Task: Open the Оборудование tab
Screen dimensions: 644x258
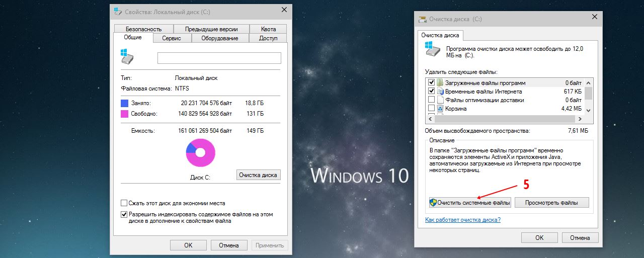Action: pyautogui.click(x=219, y=38)
